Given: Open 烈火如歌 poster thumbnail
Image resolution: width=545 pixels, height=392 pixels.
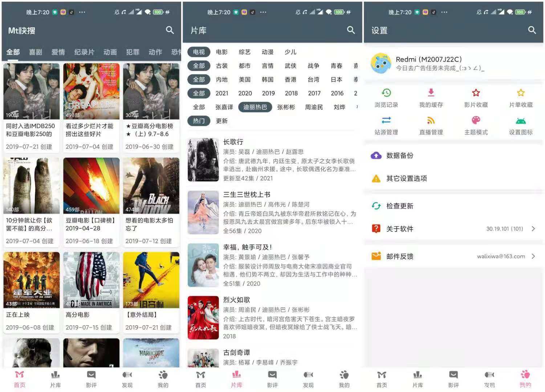Looking at the screenshot, I should [x=203, y=318].
